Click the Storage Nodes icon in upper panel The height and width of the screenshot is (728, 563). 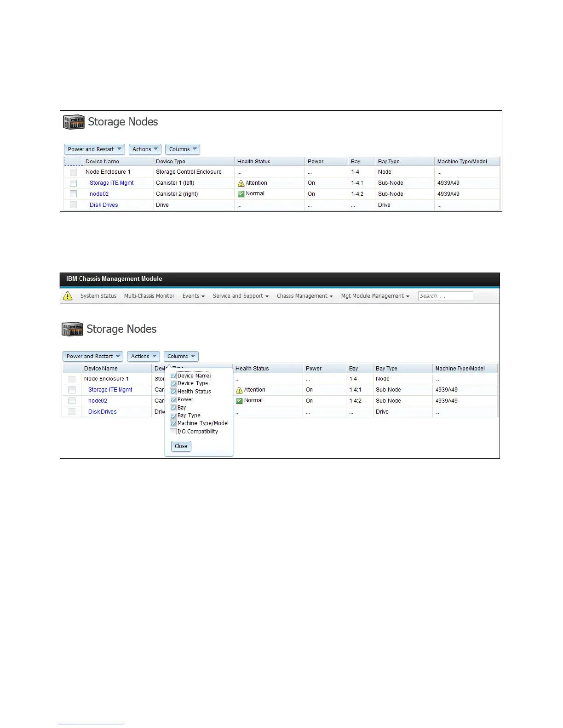point(74,122)
